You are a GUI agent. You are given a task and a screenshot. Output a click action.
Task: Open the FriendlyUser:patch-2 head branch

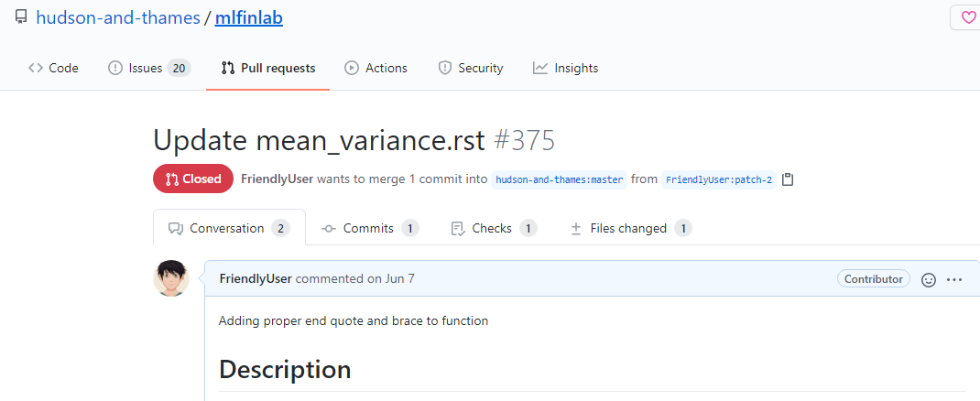[x=718, y=179]
